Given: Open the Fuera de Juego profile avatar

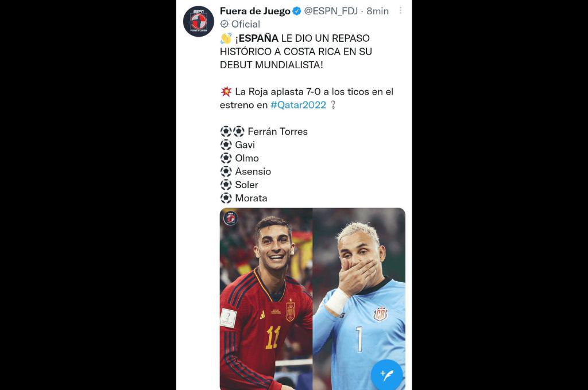Looking at the screenshot, I should coord(198,21).
